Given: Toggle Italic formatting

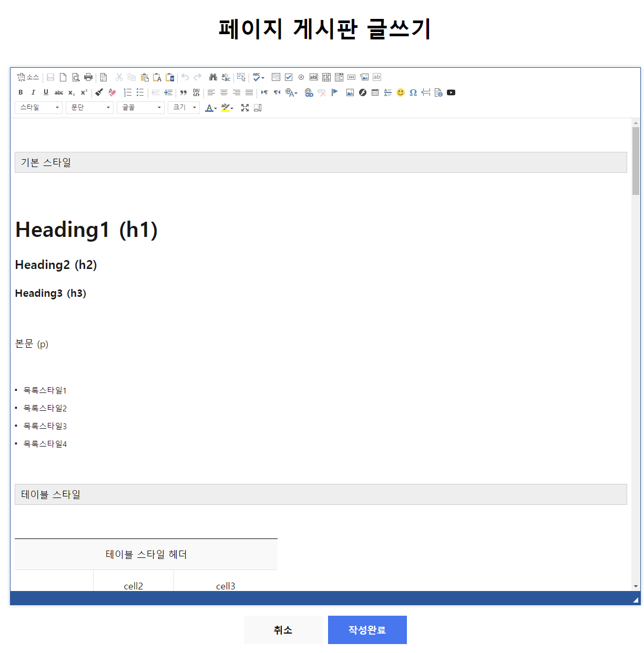Looking at the screenshot, I should 33,92.
